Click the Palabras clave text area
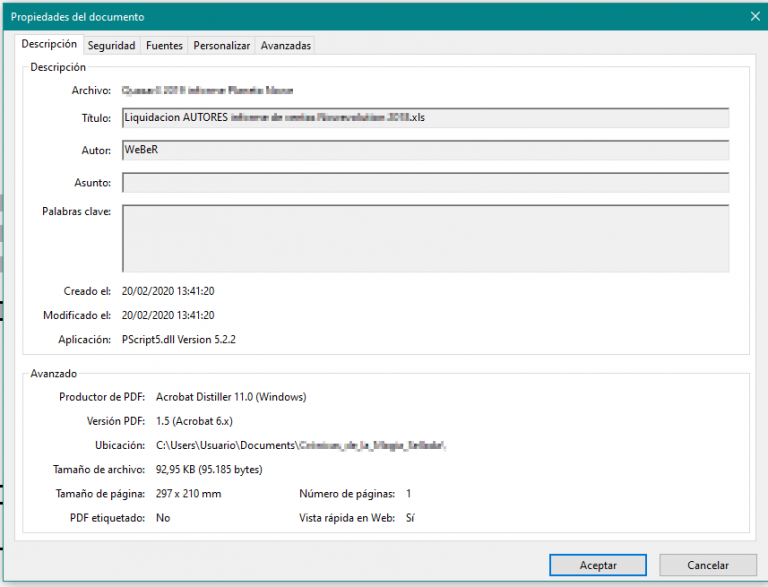Image resolution: width=768 pixels, height=587 pixels. click(425, 238)
